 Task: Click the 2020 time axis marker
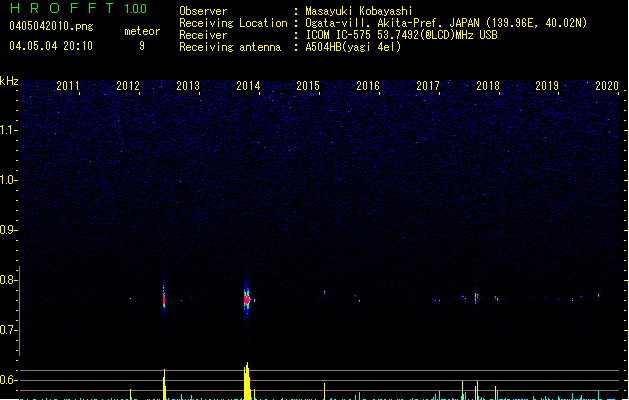point(607,86)
